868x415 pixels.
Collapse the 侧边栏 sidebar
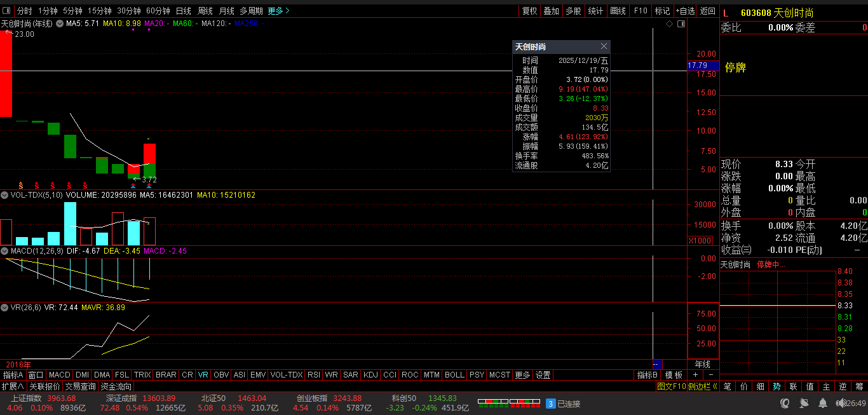pos(703,386)
